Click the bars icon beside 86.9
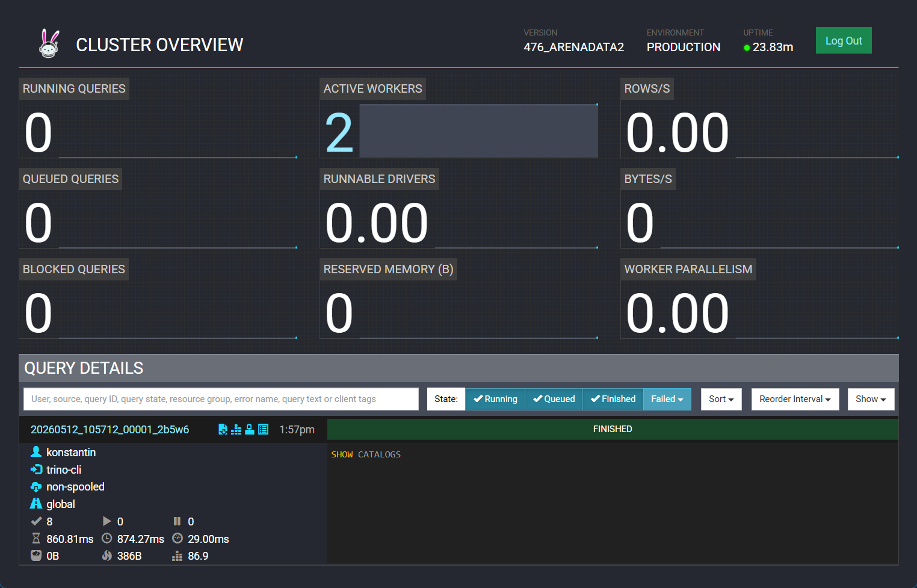The image size is (917, 588). pos(177,556)
